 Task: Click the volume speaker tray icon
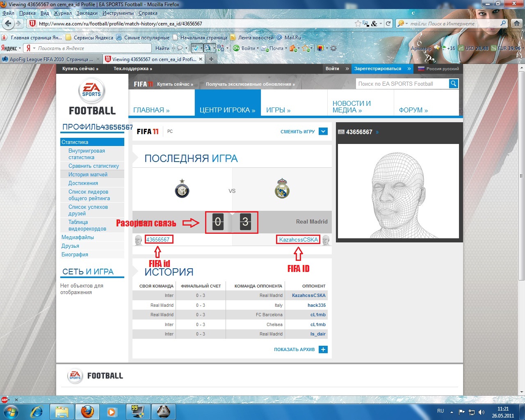(x=482, y=412)
